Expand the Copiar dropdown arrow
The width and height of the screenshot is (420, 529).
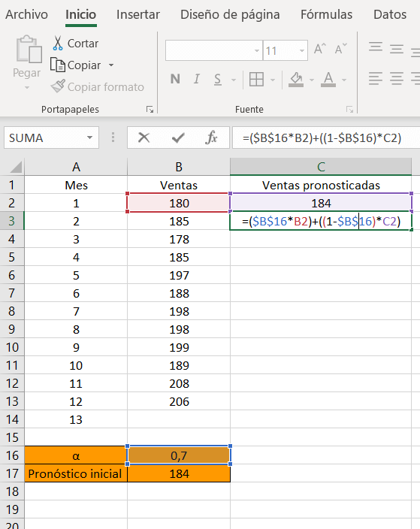click(111, 65)
